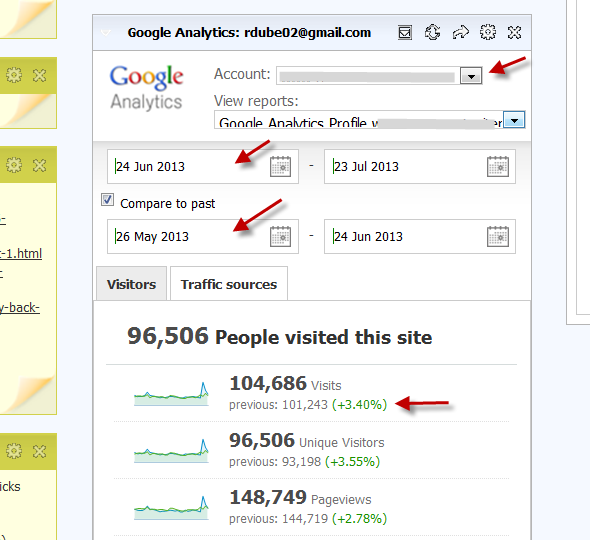Open the View reports profile dropdown
The width and height of the screenshot is (590, 540).
click(x=514, y=120)
